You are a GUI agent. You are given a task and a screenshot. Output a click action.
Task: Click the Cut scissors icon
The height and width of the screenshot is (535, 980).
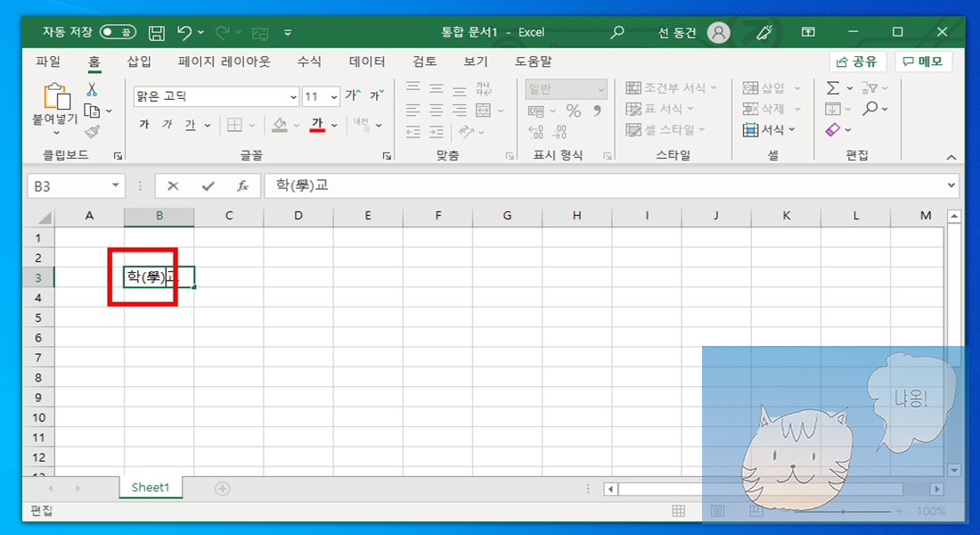pyautogui.click(x=92, y=89)
